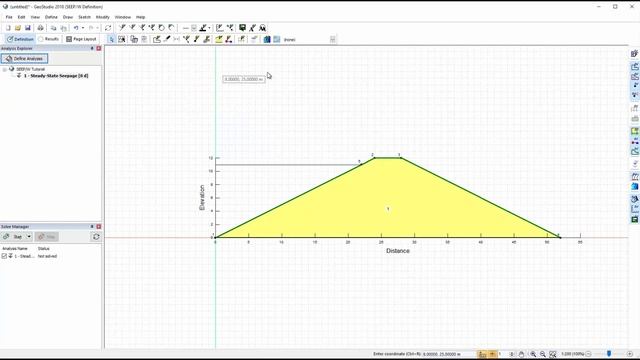Click the monitor icon in the top toolbar

click(242, 28)
